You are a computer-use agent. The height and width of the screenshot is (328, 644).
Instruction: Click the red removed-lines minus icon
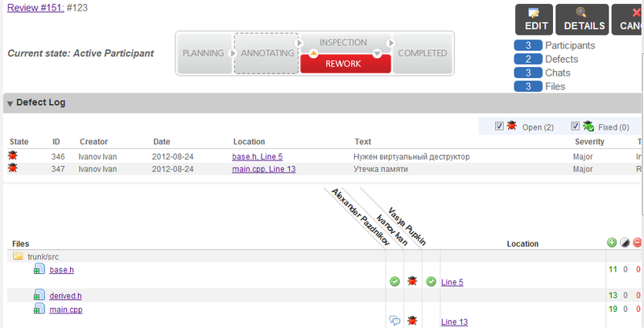click(x=638, y=243)
